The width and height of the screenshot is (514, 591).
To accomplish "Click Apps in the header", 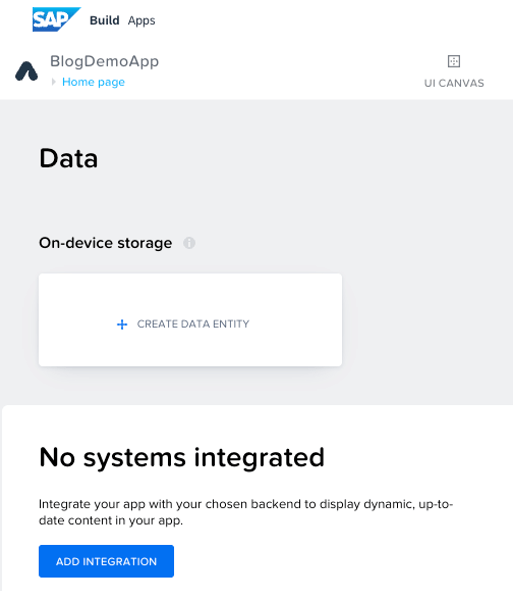I will [x=141, y=21].
